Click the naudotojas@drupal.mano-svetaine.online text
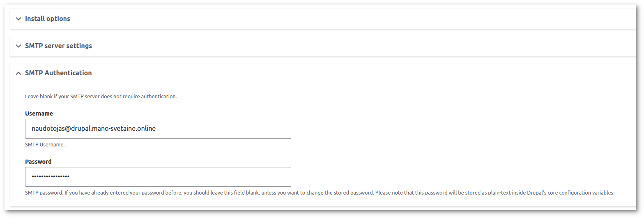 [94, 128]
